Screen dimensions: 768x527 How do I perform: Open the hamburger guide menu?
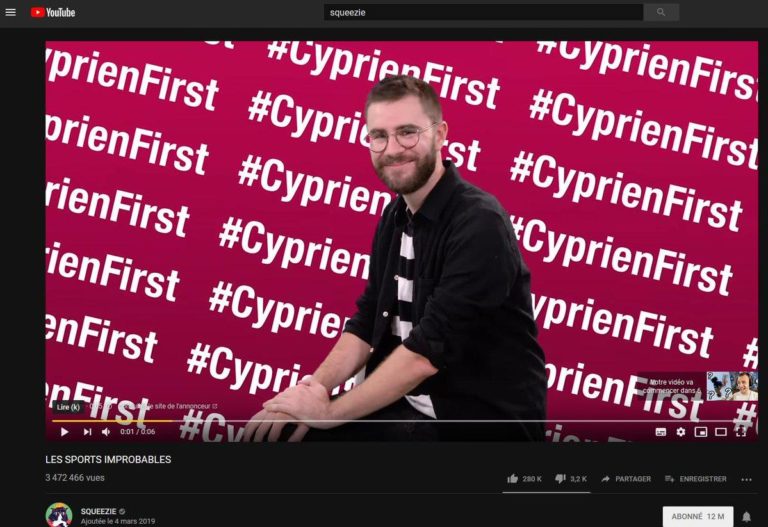pos(10,12)
